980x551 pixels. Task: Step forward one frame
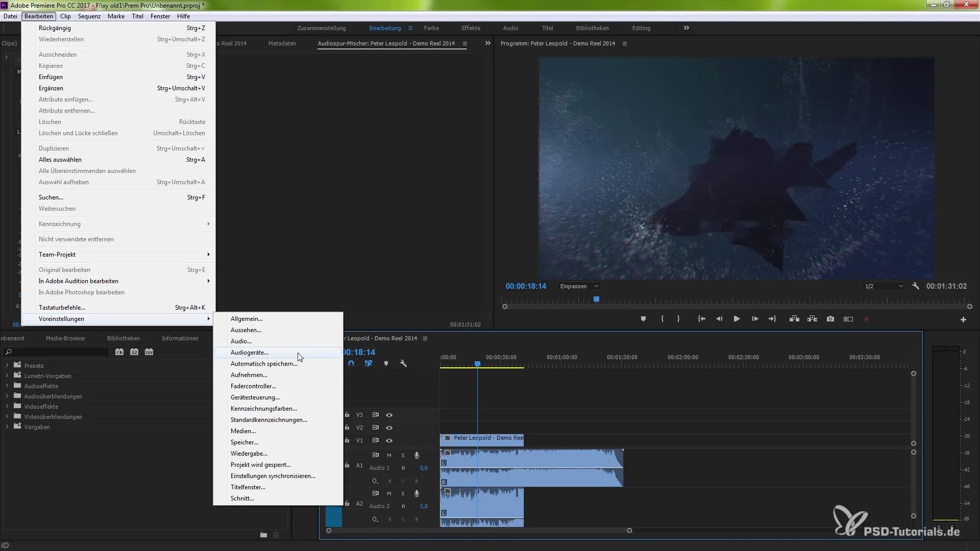pos(755,319)
